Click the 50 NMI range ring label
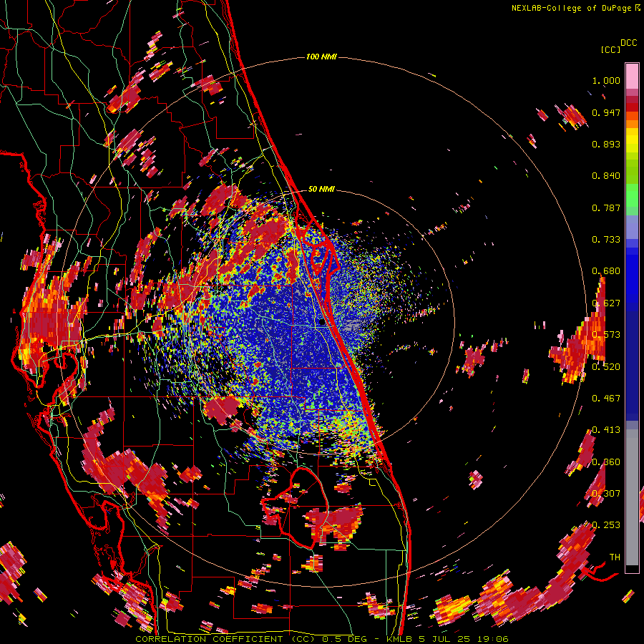644x644 pixels. pyautogui.click(x=321, y=190)
